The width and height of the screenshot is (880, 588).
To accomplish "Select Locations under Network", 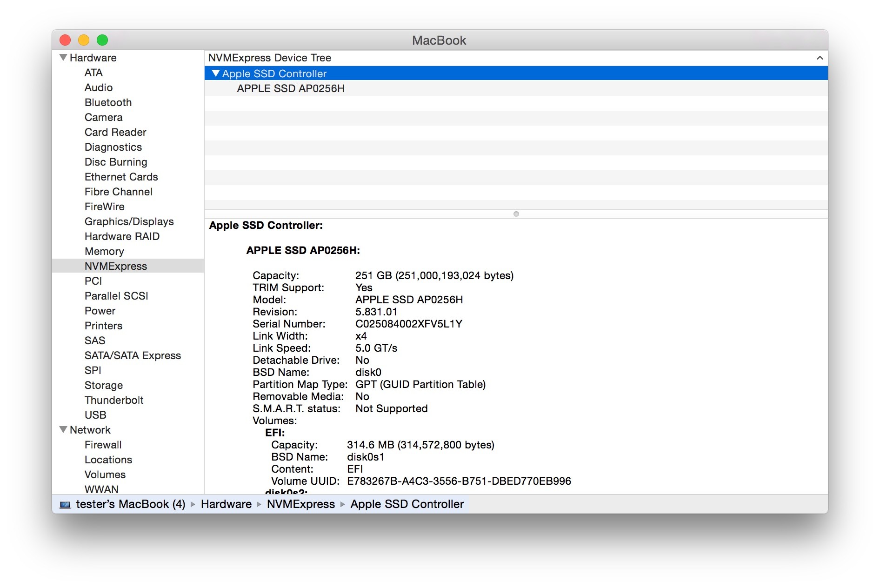I will point(108,460).
